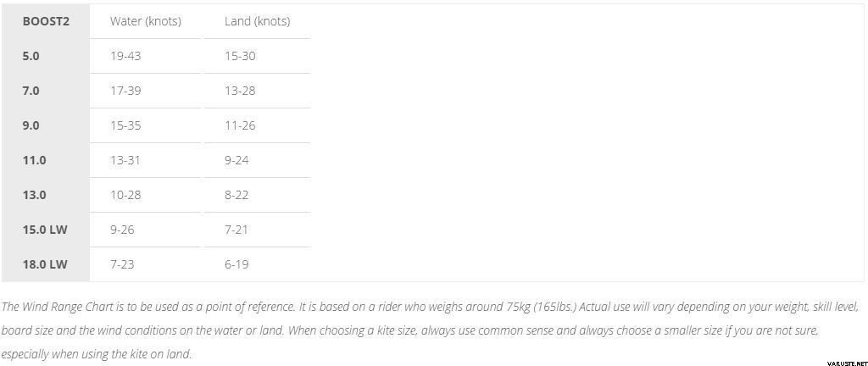Click the 9-26 water range value
The width and height of the screenshot is (868, 366).
click(x=122, y=230)
